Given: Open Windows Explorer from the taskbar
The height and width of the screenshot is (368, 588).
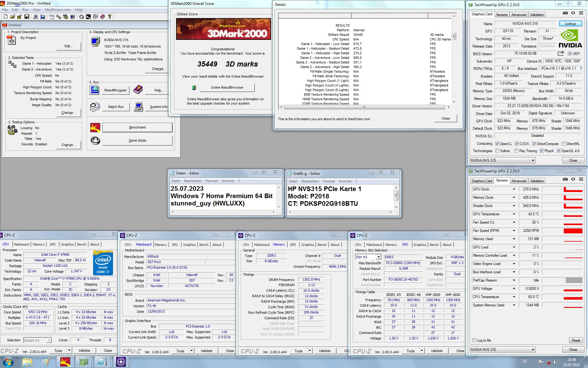Looking at the screenshot, I should 27,362.
